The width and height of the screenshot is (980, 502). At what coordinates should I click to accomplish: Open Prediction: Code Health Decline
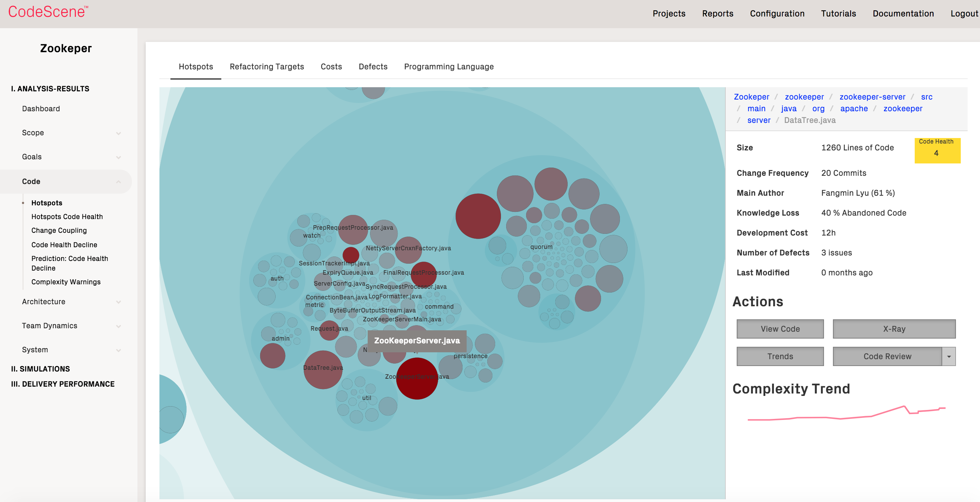(70, 263)
